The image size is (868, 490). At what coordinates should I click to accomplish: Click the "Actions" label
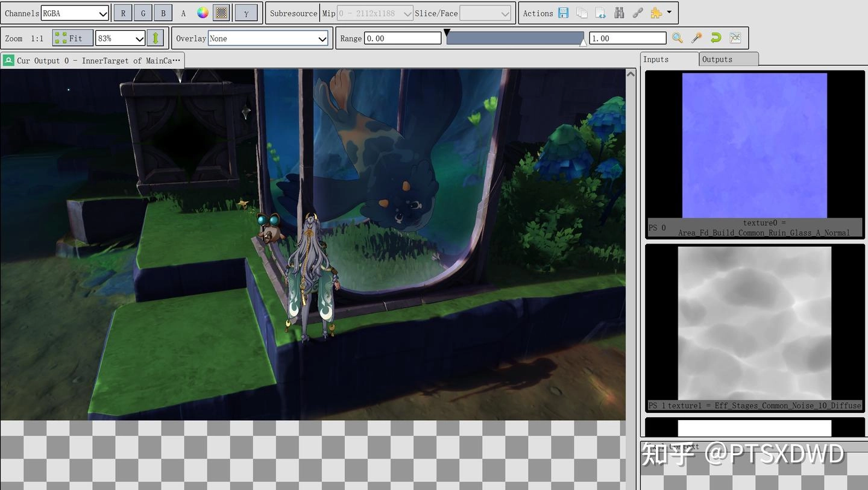point(538,13)
